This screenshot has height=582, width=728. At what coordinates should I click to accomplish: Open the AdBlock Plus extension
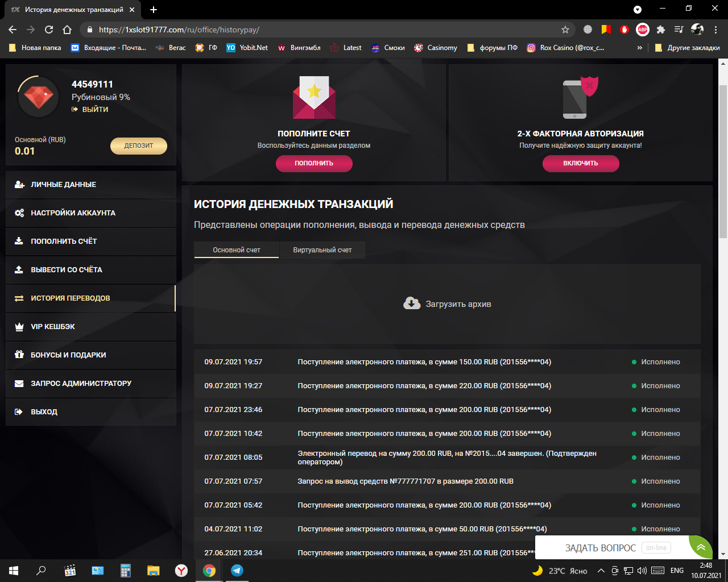tap(643, 30)
